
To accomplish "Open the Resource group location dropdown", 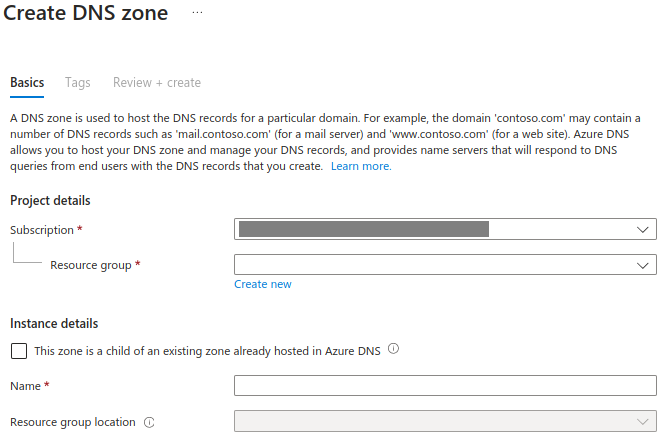I will coord(445,421).
